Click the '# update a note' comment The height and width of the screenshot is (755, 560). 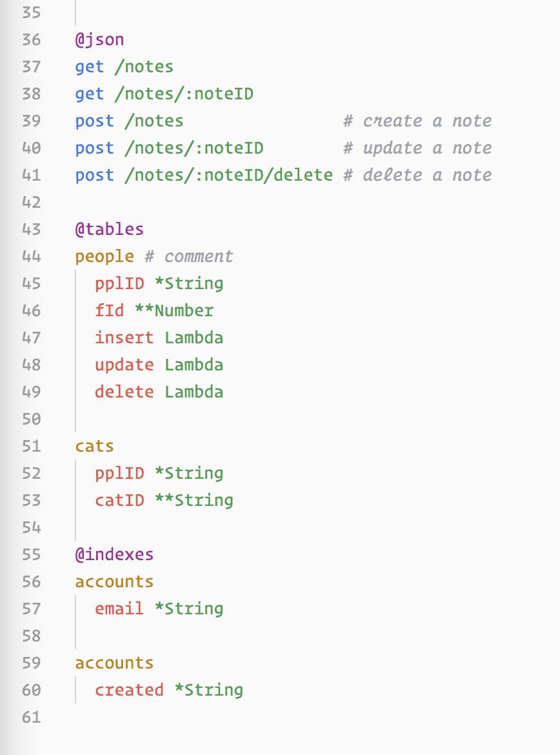(x=417, y=148)
